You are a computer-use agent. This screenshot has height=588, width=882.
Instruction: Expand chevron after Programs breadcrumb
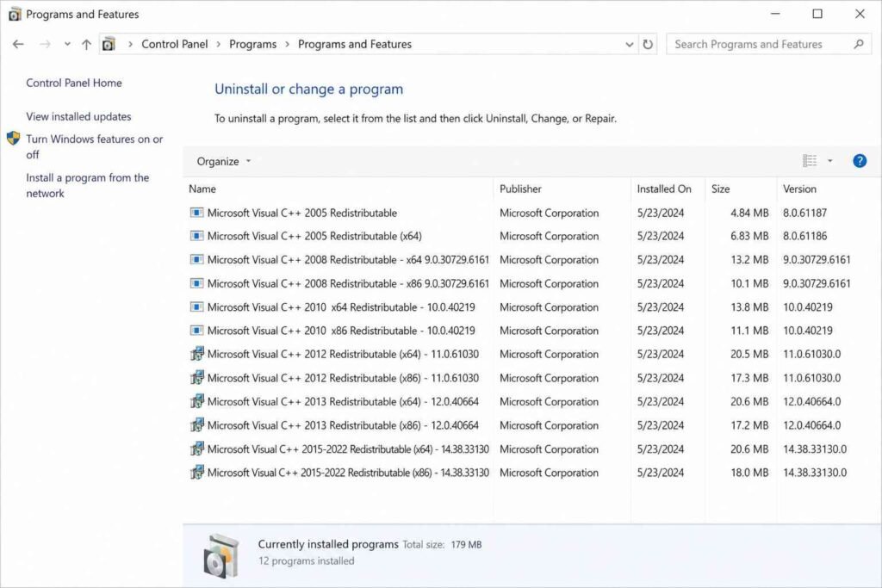(x=287, y=45)
